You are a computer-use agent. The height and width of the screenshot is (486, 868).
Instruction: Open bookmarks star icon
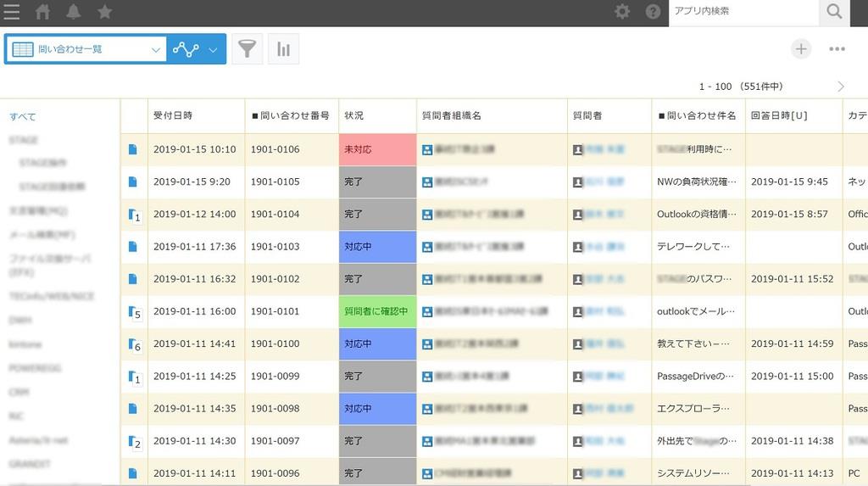click(104, 12)
